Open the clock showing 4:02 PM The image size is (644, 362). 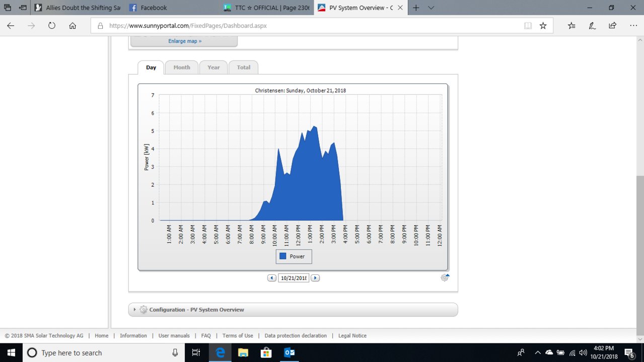603,352
